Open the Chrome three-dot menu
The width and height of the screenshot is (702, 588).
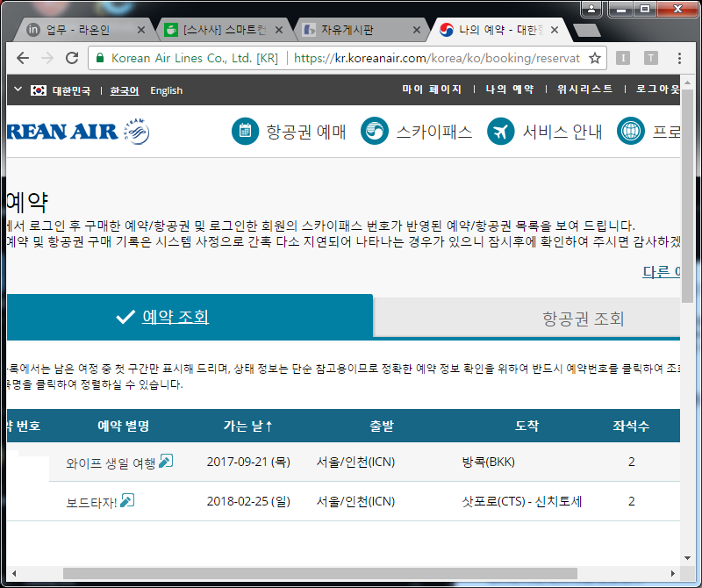pos(679,58)
